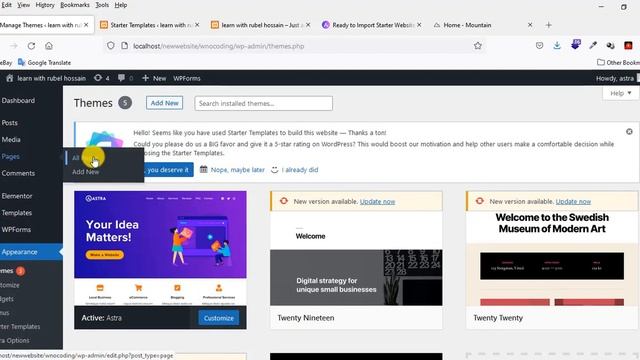Open the Google Translate bookmark
640x360 pixels.
tap(44, 62)
